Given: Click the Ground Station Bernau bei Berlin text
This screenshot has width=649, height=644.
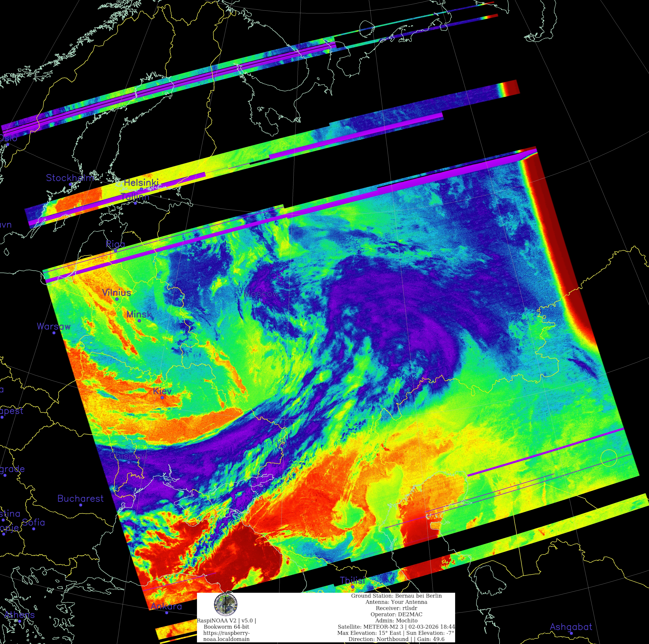Looking at the screenshot, I should coord(396,596).
